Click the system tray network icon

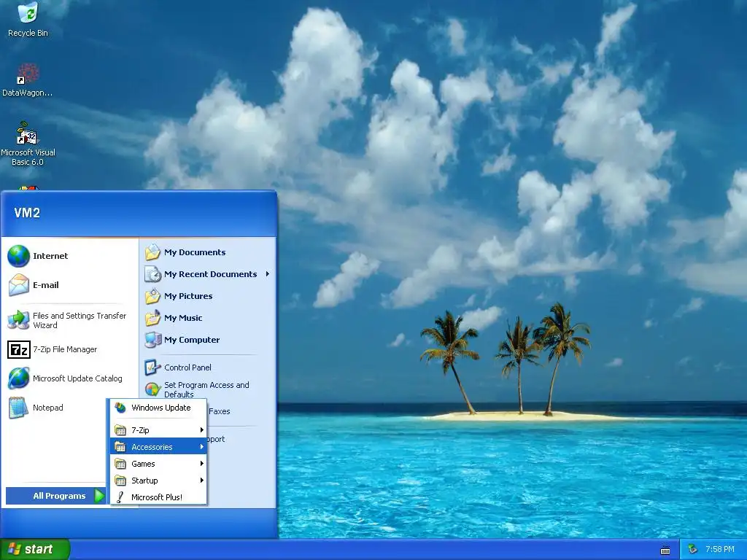coord(693,549)
